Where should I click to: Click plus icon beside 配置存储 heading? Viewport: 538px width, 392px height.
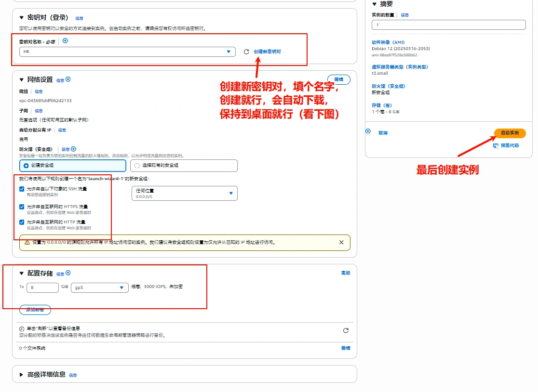point(68,273)
